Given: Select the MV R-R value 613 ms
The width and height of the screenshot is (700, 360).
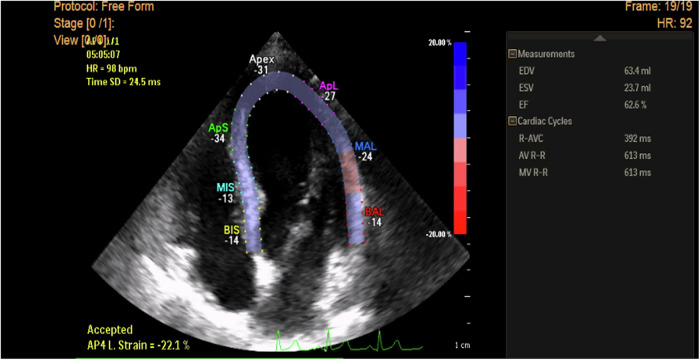Looking at the screenshot, I should tap(638, 173).
